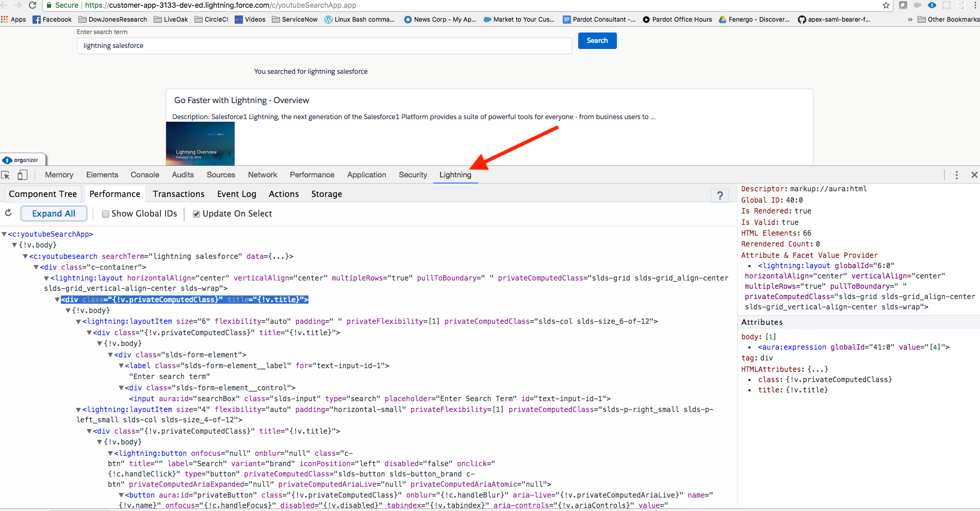Image resolution: width=980 pixels, height=511 pixels.
Task: Open the shield extension icon in toolbar
Action: tap(903, 5)
